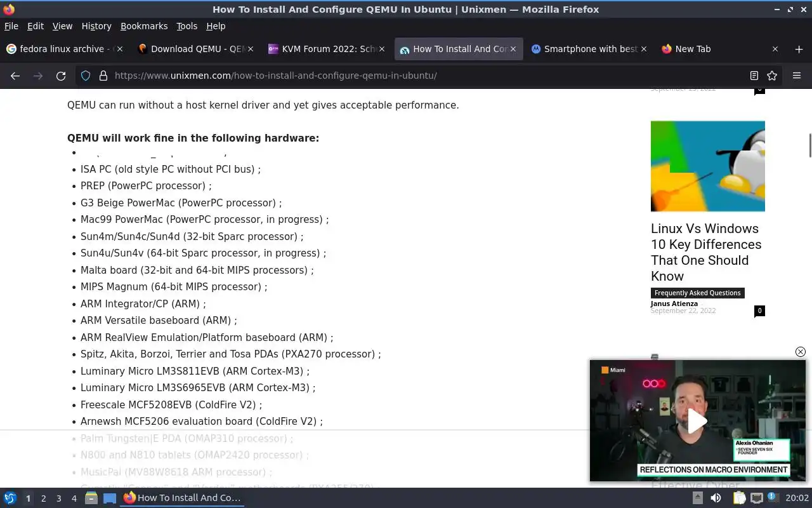Open author Janus Atienza's page
This screenshot has width=812, height=508.
point(674,304)
